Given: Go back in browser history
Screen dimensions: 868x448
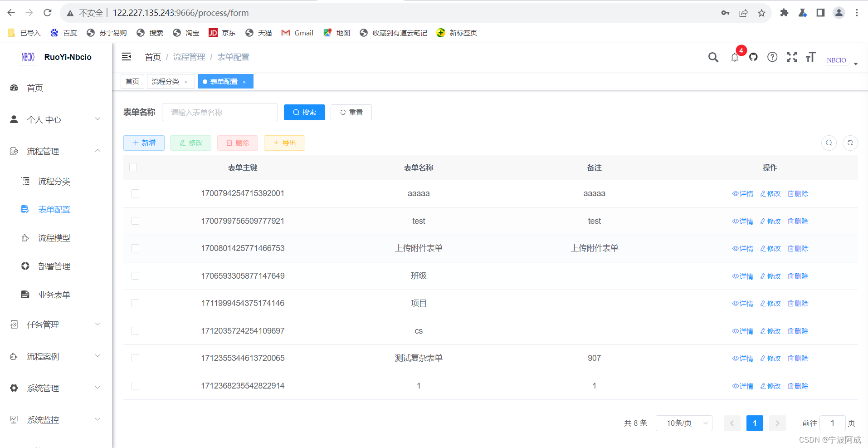Looking at the screenshot, I should pos(11,13).
